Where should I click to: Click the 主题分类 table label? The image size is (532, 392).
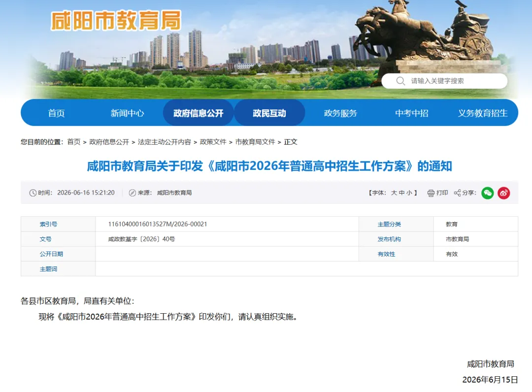pyautogui.click(x=389, y=224)
